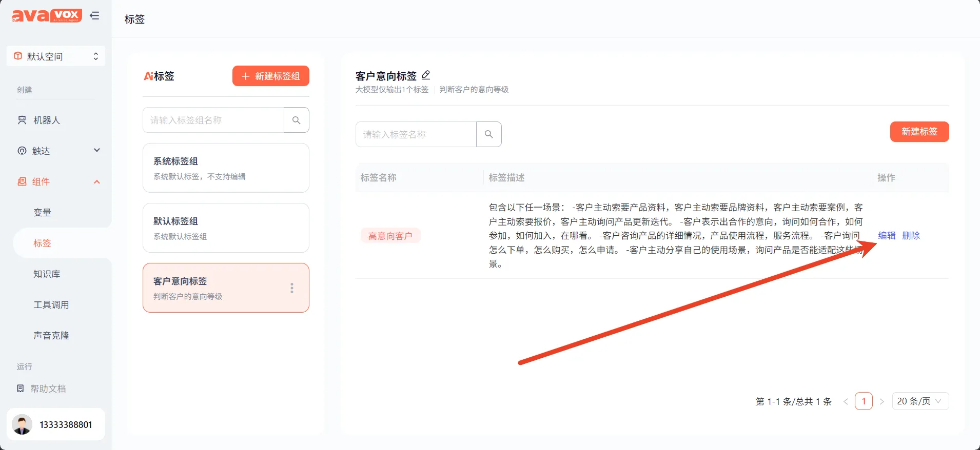The height and width of the screenshot is (450, 980).
Task: Click the avavox logo
Action: (47, 15)
